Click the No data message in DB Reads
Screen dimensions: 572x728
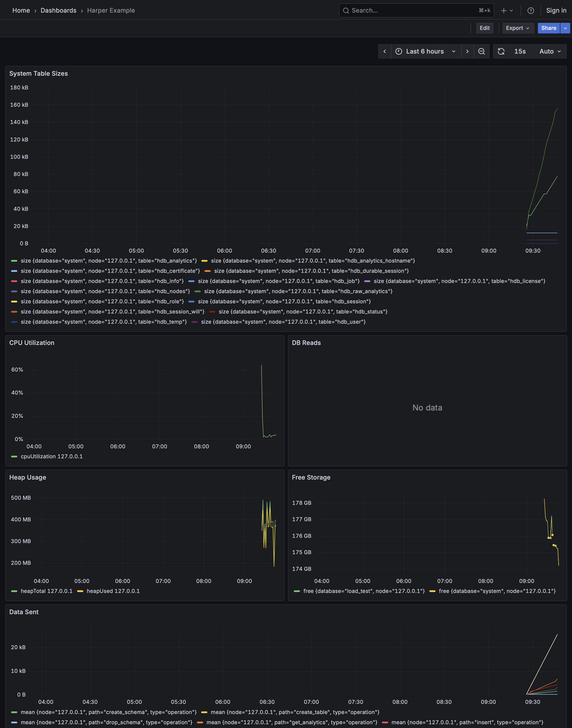427,408
